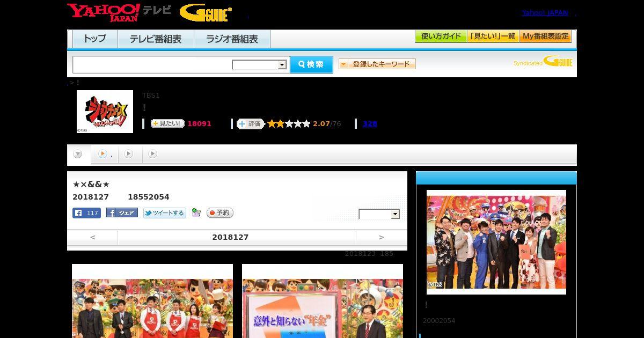Image resolution: width=644 pixels, height=338 pixels.
Task: Click the 2.07 rating score
Action: pos(321,123)
